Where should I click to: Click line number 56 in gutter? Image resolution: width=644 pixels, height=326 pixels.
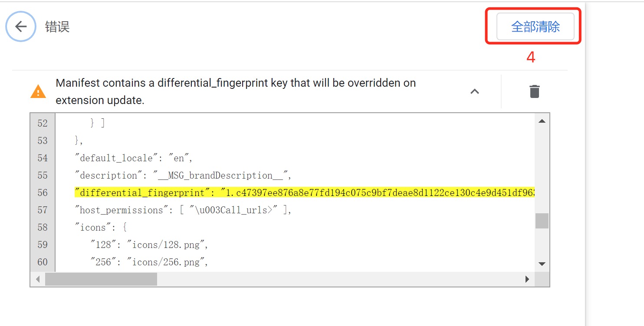pos(43,192)
